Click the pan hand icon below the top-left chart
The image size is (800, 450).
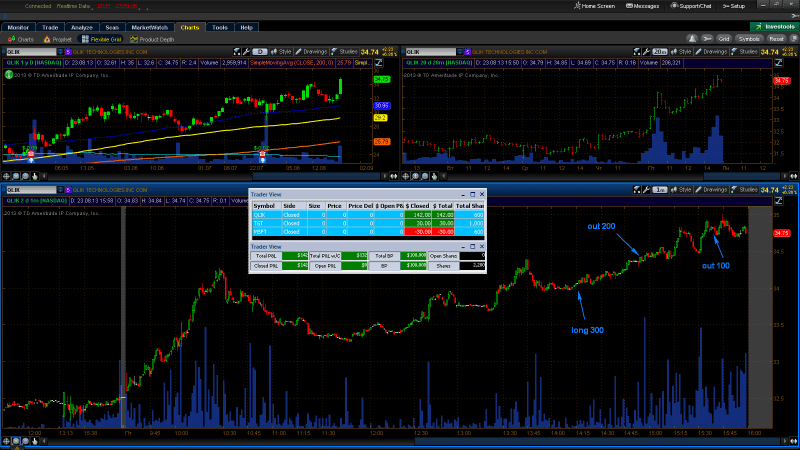(35, 176)
